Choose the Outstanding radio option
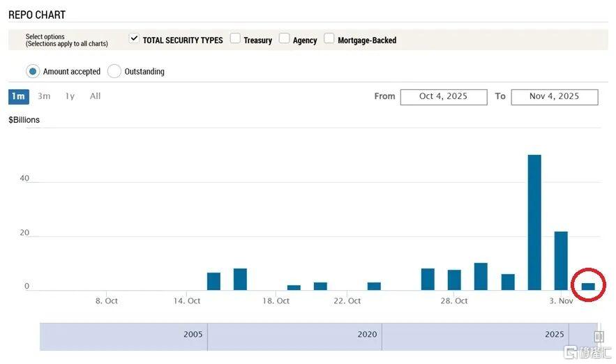The image size is (616, 364). [114, 71]
